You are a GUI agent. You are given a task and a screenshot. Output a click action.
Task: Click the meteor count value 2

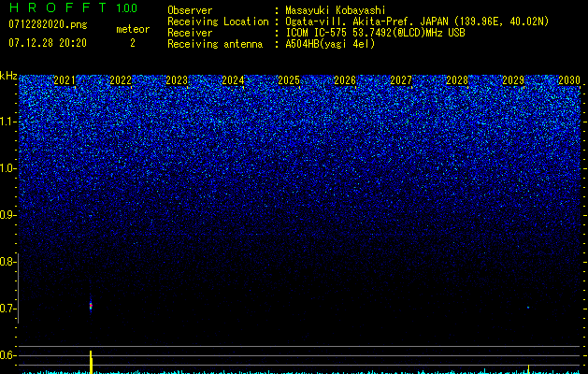133,43
